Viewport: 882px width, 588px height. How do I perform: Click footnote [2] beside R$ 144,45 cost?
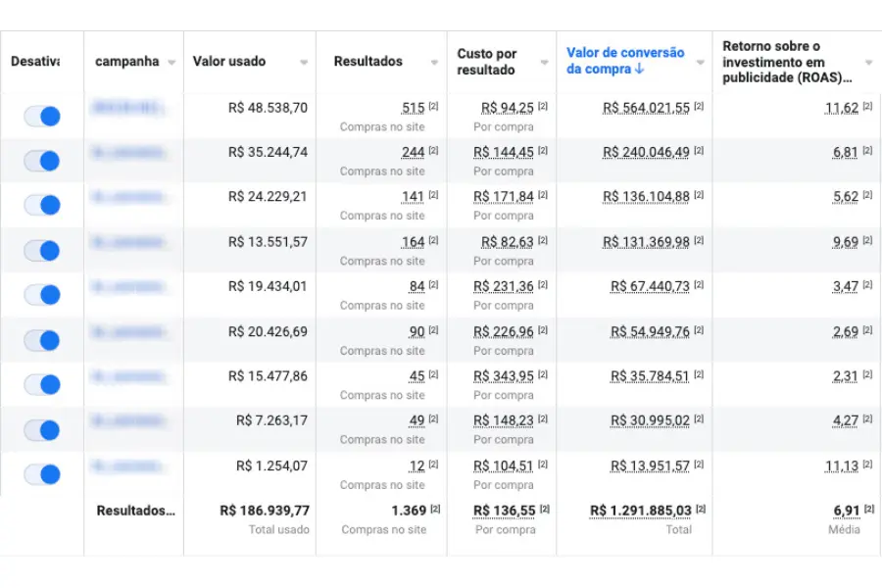pyautogui.click(x=542, y=151)
